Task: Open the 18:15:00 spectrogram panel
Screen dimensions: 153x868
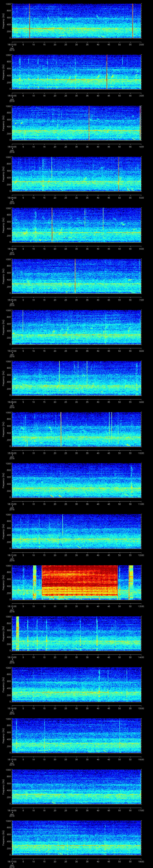Action: click(77, 736)
